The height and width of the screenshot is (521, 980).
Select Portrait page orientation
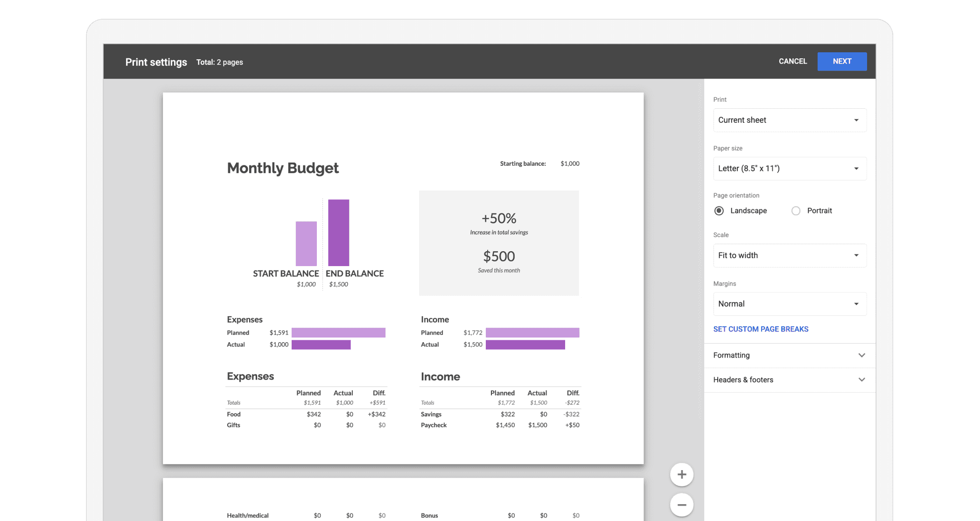pyautogui.click(x=796, y=211)
